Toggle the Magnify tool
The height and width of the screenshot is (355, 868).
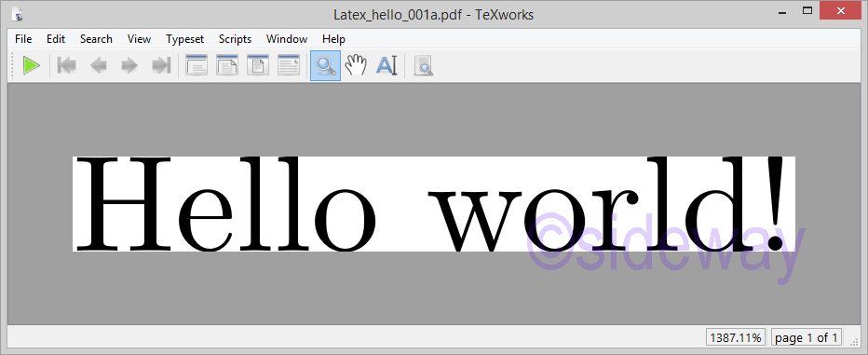tap(326, 66)
